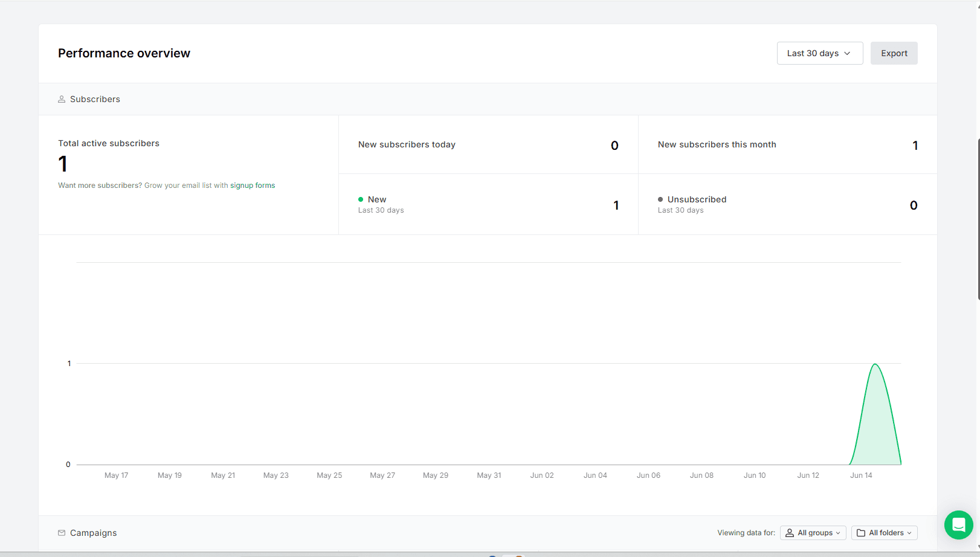The image size is (980, 557).
Task: Open the signup forms link
Action: [253, 185]
